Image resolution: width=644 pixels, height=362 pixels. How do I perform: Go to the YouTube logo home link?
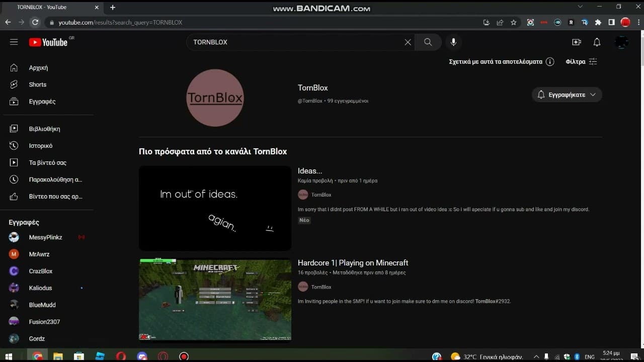point(48,42)
